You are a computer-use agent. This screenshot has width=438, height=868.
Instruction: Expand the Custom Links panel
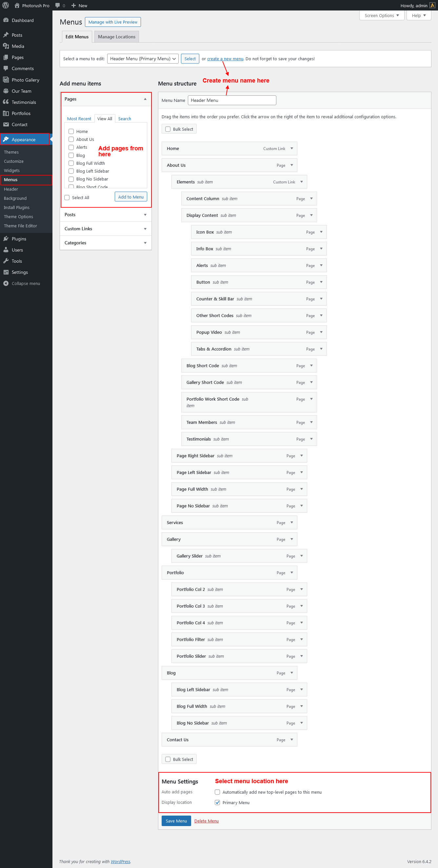click(x=106, y=229)
